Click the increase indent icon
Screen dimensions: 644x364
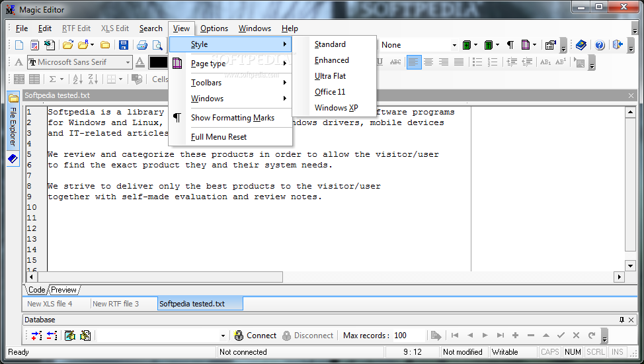click(x=512, y=62)
